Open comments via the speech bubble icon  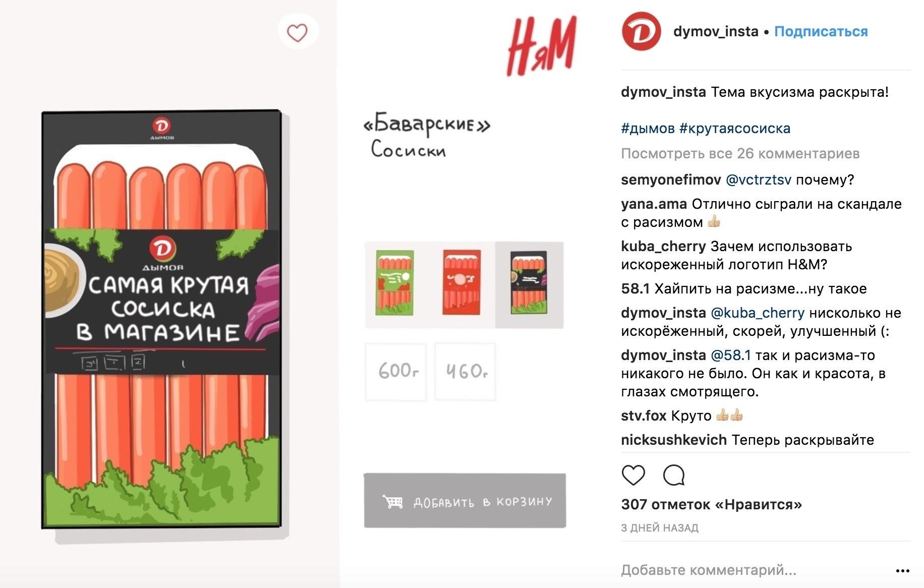[674, 475]
